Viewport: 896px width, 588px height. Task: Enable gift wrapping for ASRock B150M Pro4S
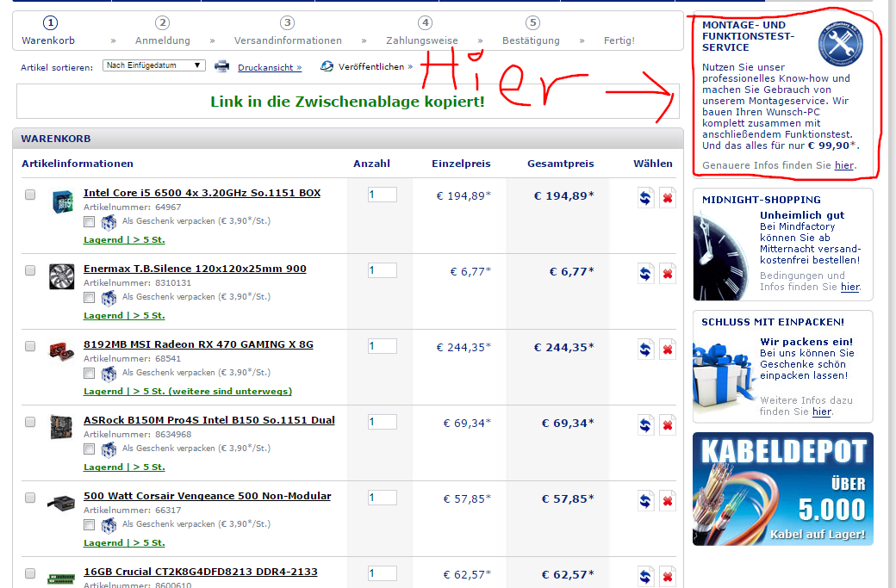tap(89, 449)
